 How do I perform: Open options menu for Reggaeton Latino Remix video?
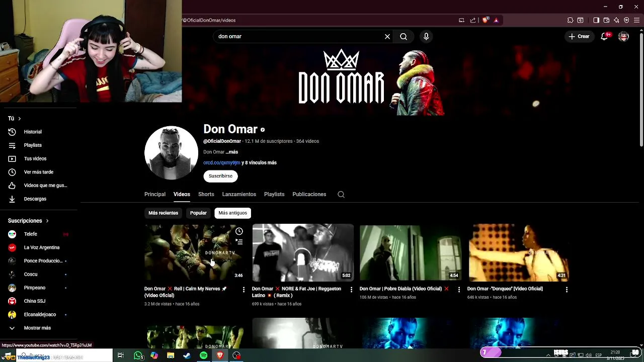point(351,290)
